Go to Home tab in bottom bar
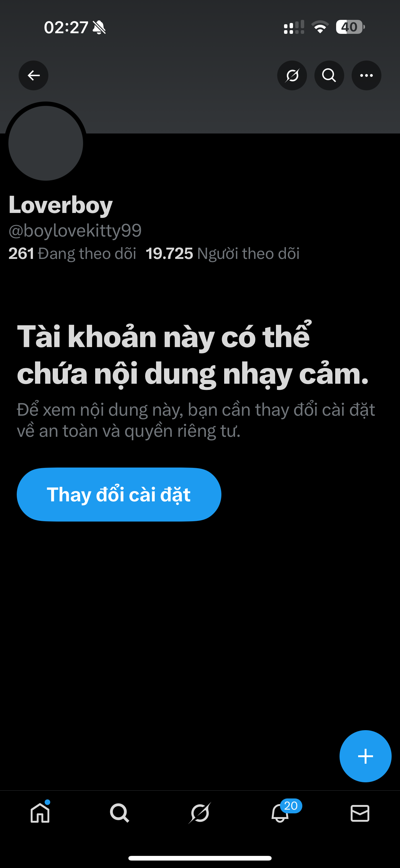This screenshot has width=400, height=868. coord(40,813)
